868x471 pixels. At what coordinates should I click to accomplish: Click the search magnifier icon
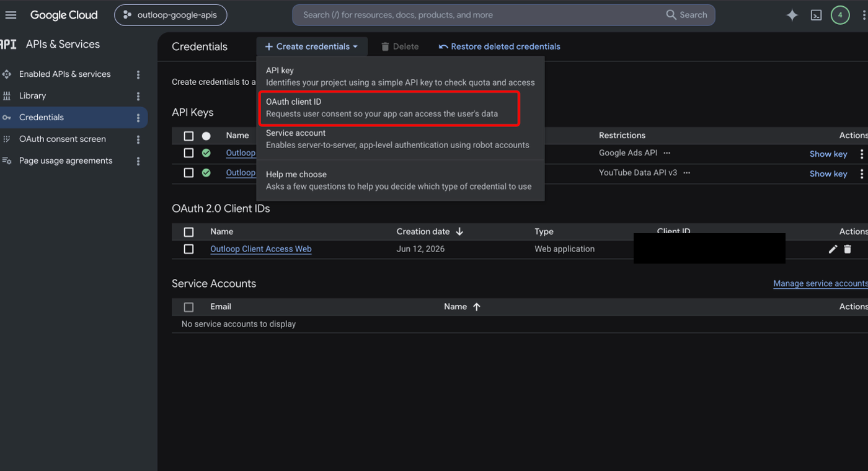(x=671, y=15)
